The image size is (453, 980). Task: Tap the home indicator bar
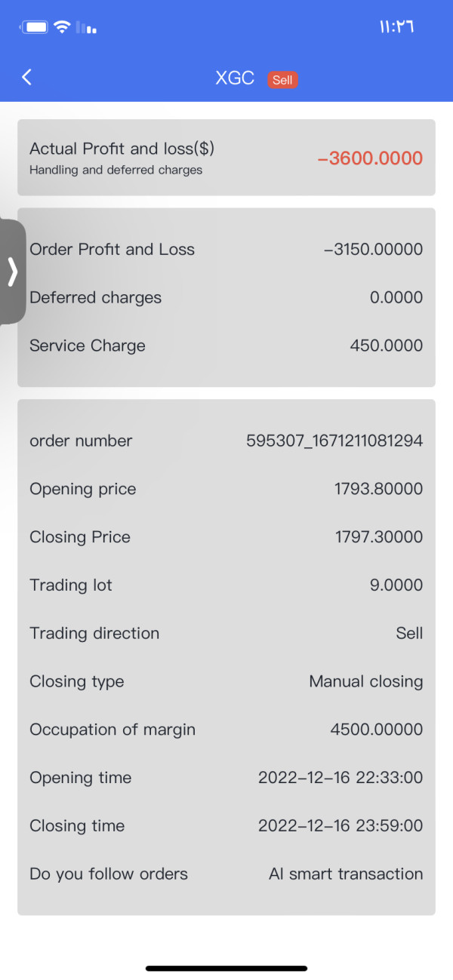[x=226, y=968]
